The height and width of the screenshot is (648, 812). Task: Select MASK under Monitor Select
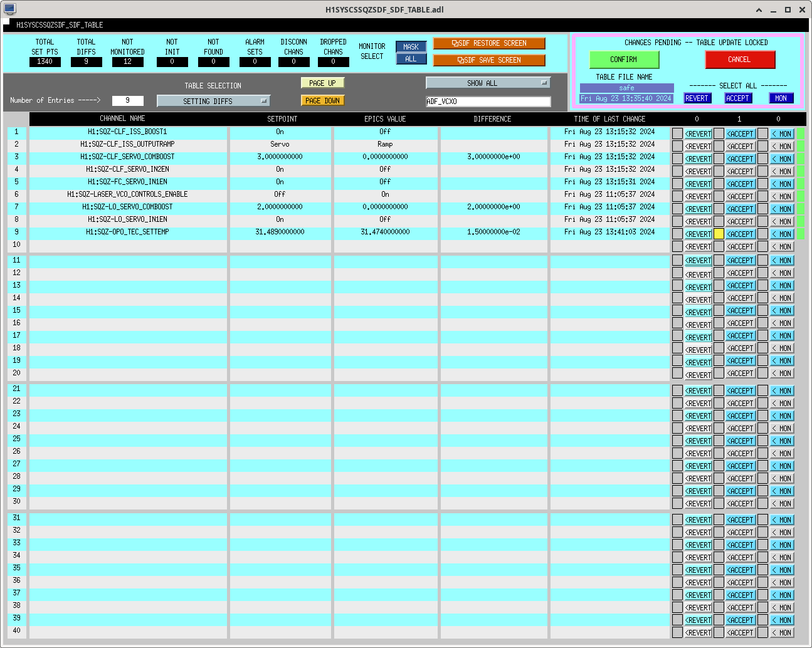pyautogui.click(x=411, y=47)
